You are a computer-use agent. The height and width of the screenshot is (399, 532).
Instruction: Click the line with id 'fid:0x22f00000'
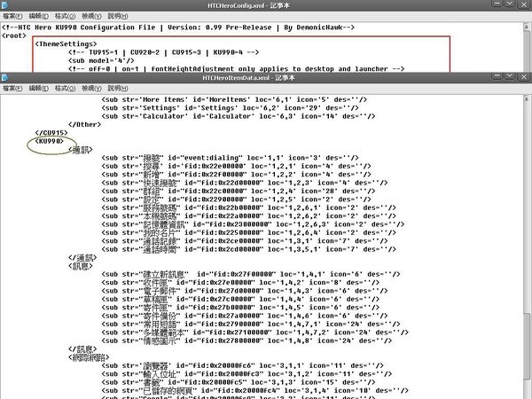(236, 175)
